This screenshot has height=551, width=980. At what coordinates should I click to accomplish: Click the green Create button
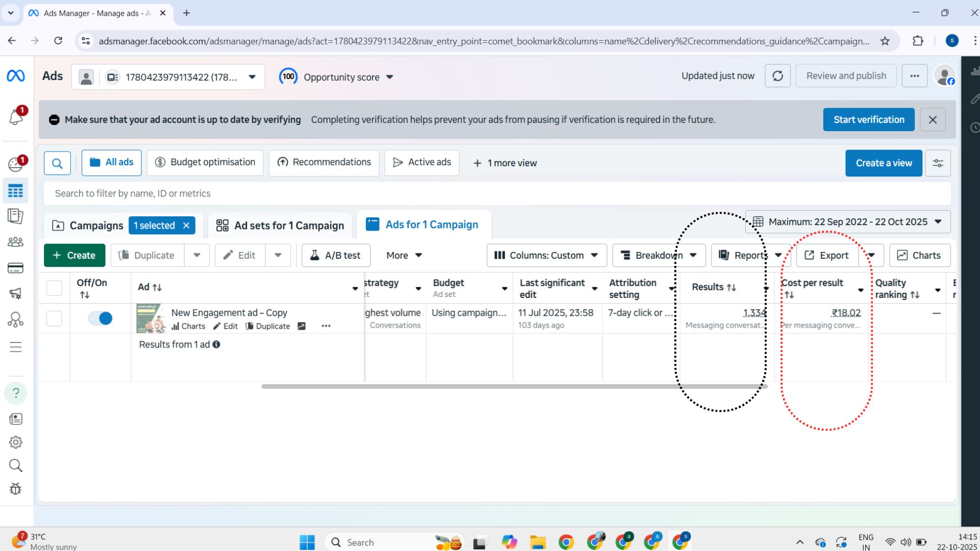coord(75,255)
